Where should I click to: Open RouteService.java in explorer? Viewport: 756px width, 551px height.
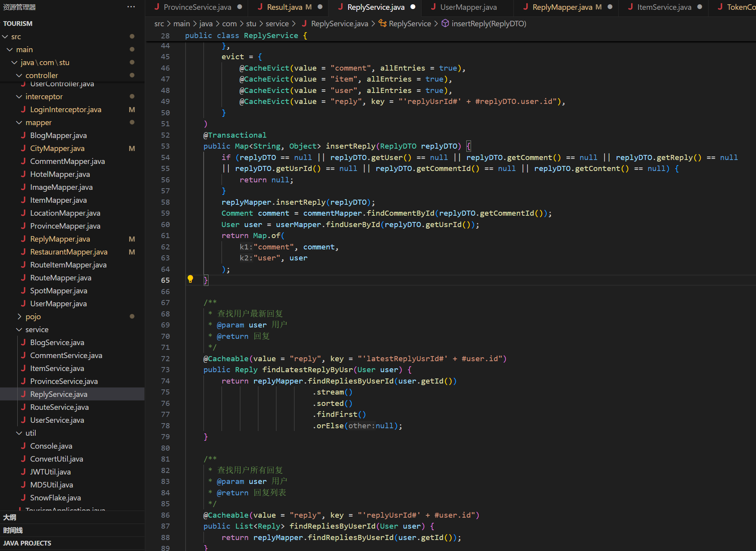[x=59, y=407]
